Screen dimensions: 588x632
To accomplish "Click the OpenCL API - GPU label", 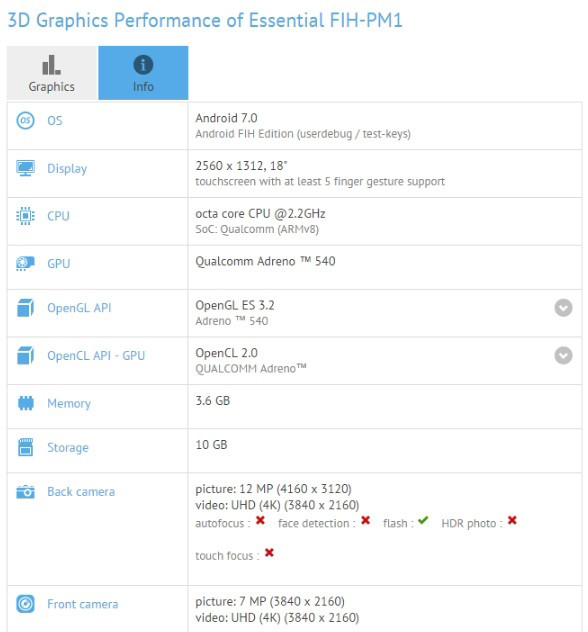I will pos(96,356).
